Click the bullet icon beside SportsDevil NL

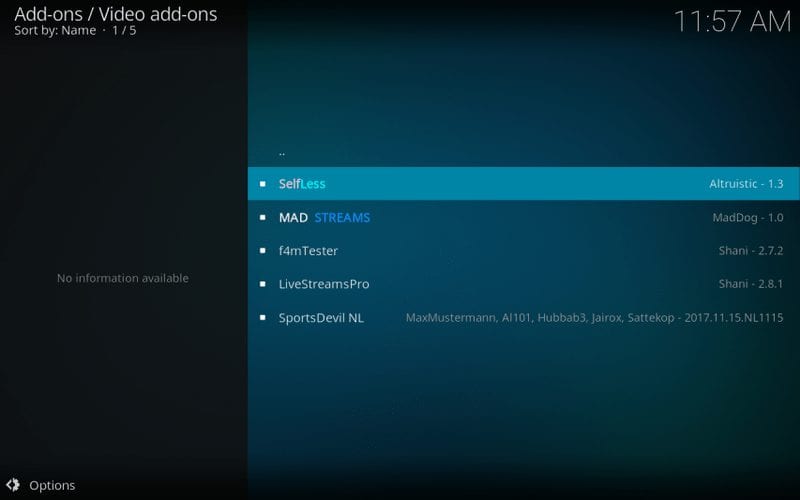[262, 317]
